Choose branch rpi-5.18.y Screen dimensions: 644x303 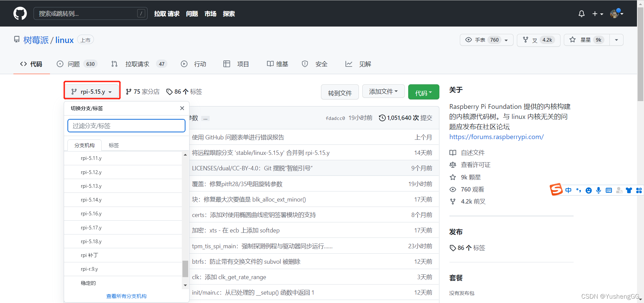123,241
